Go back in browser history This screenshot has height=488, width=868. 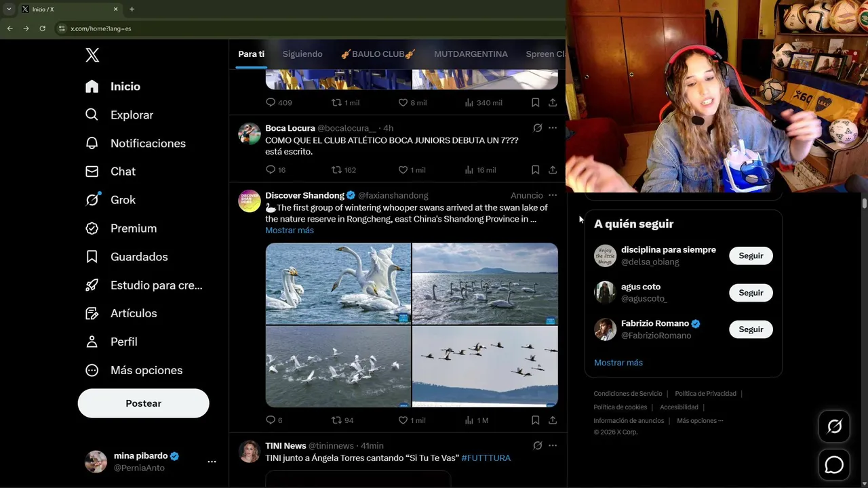point(9,28)
